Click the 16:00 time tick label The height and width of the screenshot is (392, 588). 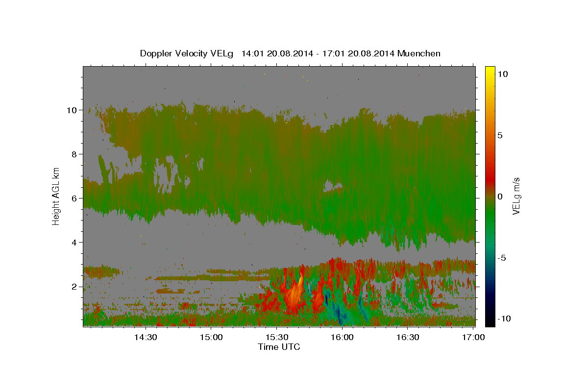(x=342, y=338)
